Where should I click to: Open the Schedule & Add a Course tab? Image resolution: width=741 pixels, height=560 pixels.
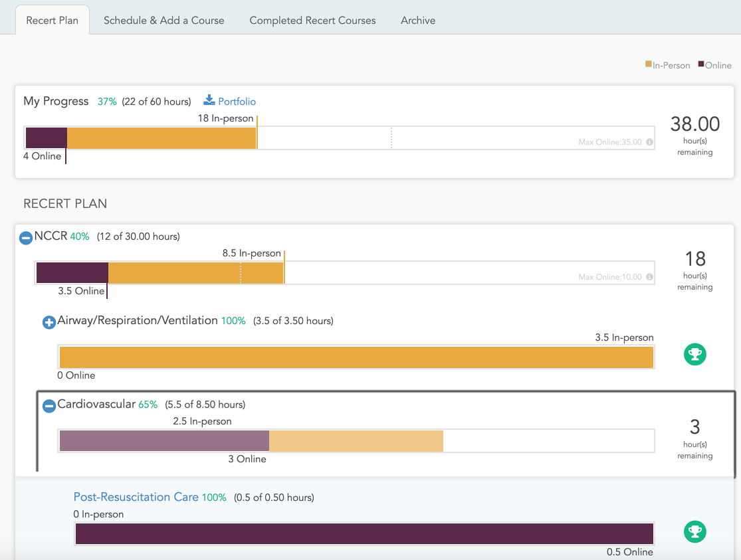coord(163,21)
